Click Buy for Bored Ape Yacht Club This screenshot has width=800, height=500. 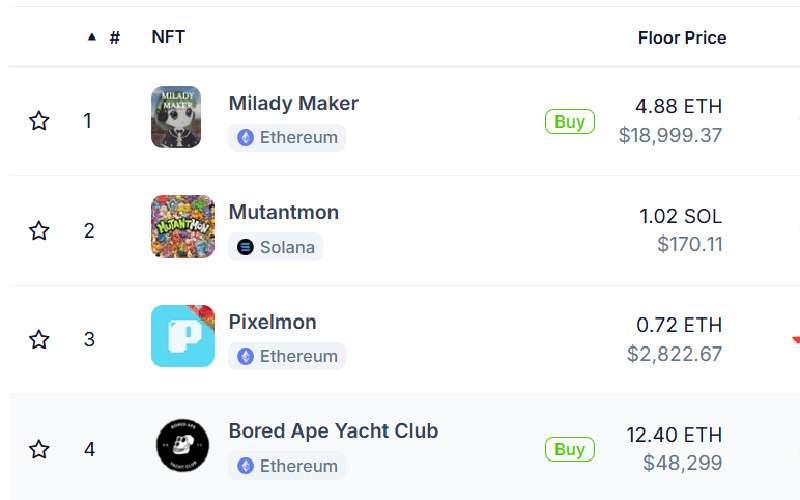[x=569, y=449]
